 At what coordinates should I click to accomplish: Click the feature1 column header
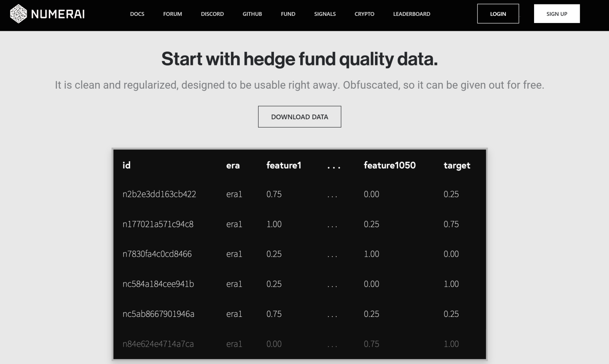click(284, 166)
